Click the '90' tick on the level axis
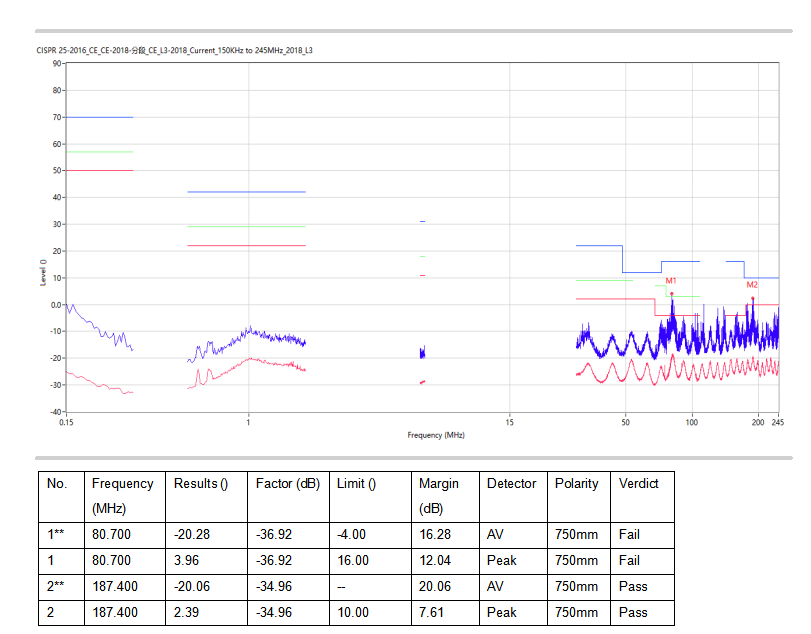The width and height of the screenshot is (811, 634). click(x=57, y=64)
